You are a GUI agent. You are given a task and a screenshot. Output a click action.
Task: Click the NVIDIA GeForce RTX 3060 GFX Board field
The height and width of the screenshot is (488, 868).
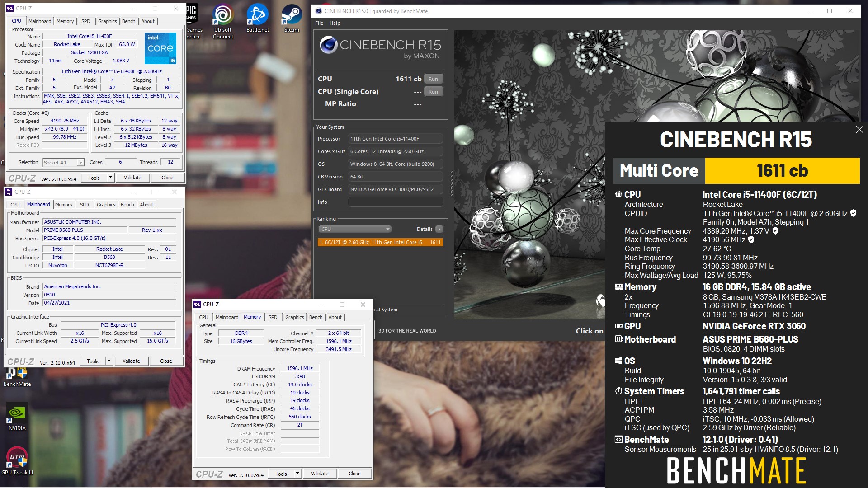395,189
